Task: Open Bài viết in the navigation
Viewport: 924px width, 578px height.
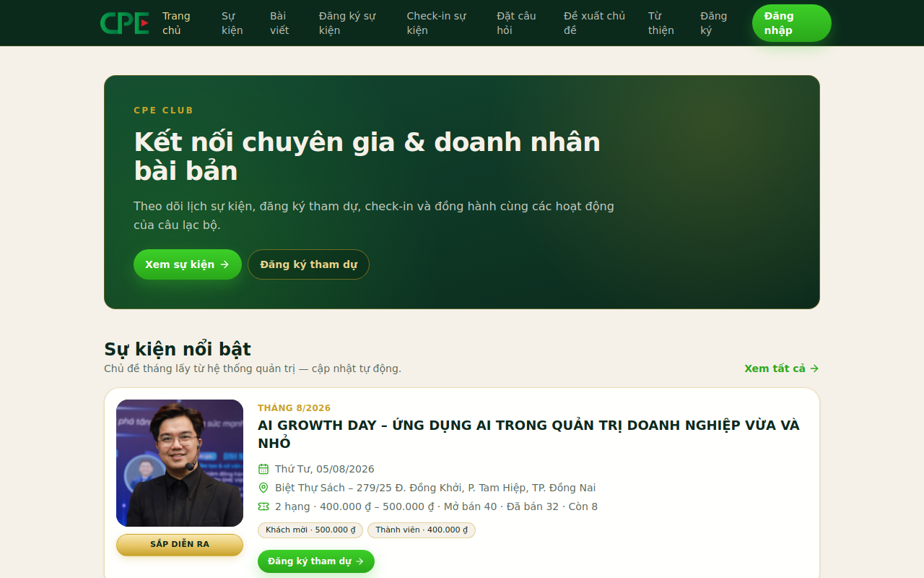Action: (x=279, y=23)
